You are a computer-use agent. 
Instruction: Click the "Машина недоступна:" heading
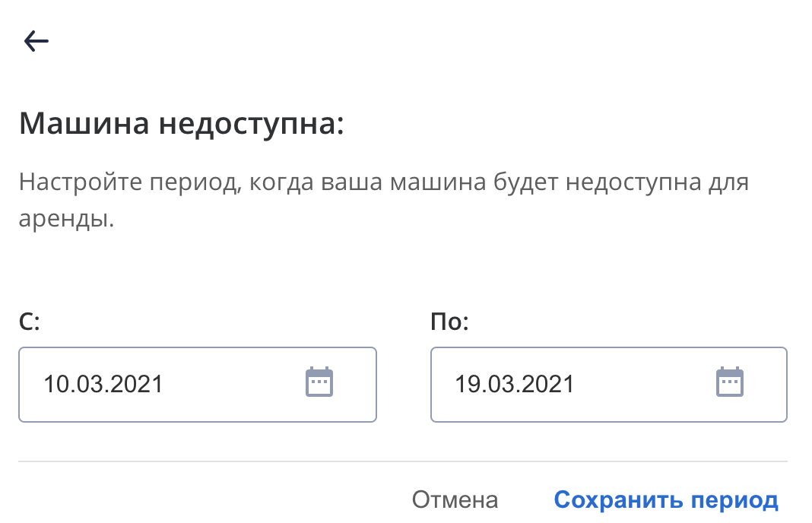tap(182, 123)
